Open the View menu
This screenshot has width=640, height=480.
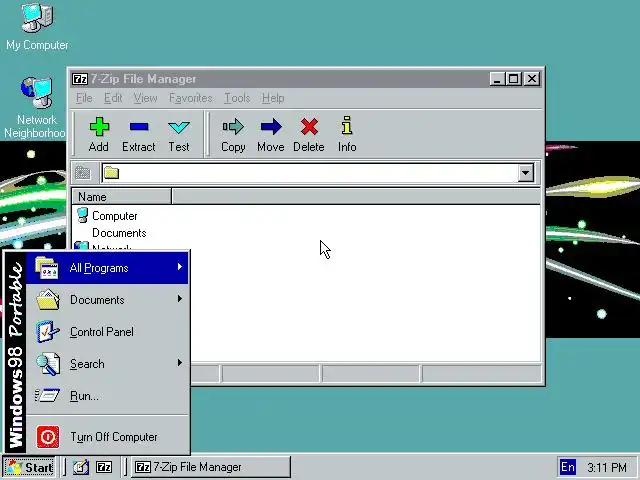[x=145, y=98]
